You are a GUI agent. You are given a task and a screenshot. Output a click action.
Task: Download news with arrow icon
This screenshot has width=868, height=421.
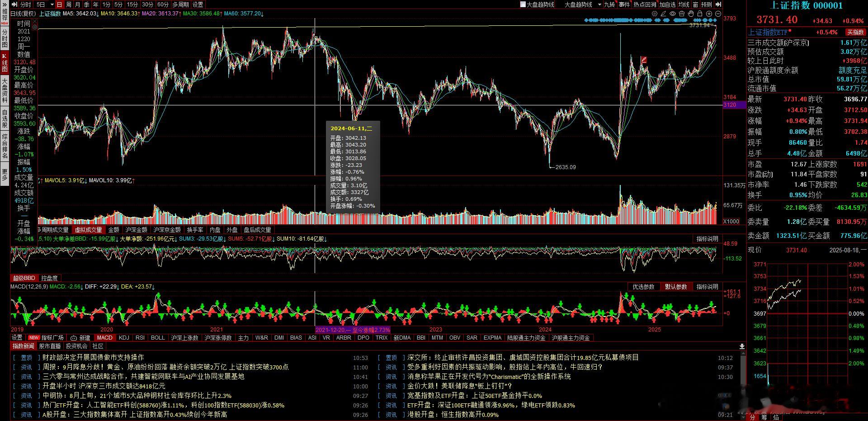(x=742, y=346)
